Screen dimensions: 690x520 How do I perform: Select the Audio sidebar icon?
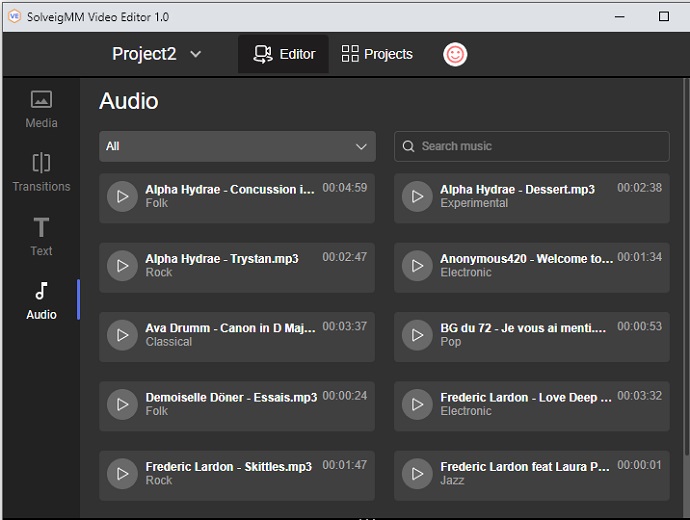tap(41, 291)
